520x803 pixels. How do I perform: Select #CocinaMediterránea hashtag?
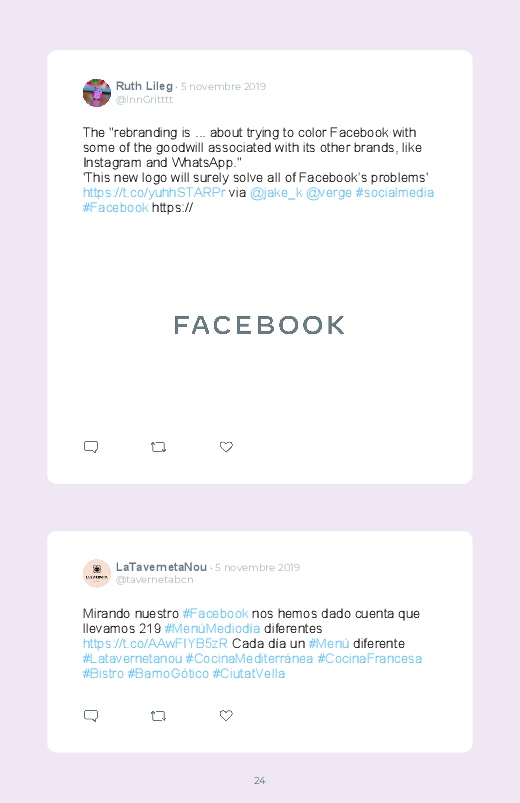[x=249, y=659]
